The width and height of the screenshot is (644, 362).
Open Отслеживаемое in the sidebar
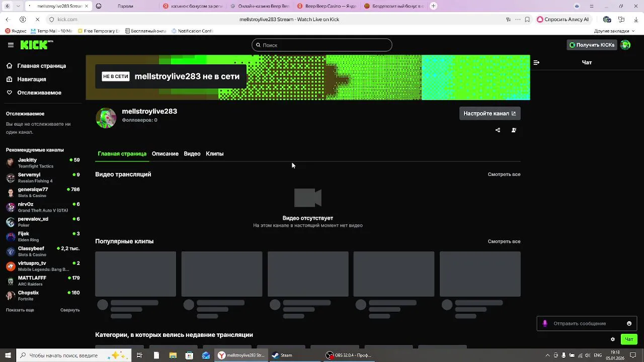click(x=39, y=93)
